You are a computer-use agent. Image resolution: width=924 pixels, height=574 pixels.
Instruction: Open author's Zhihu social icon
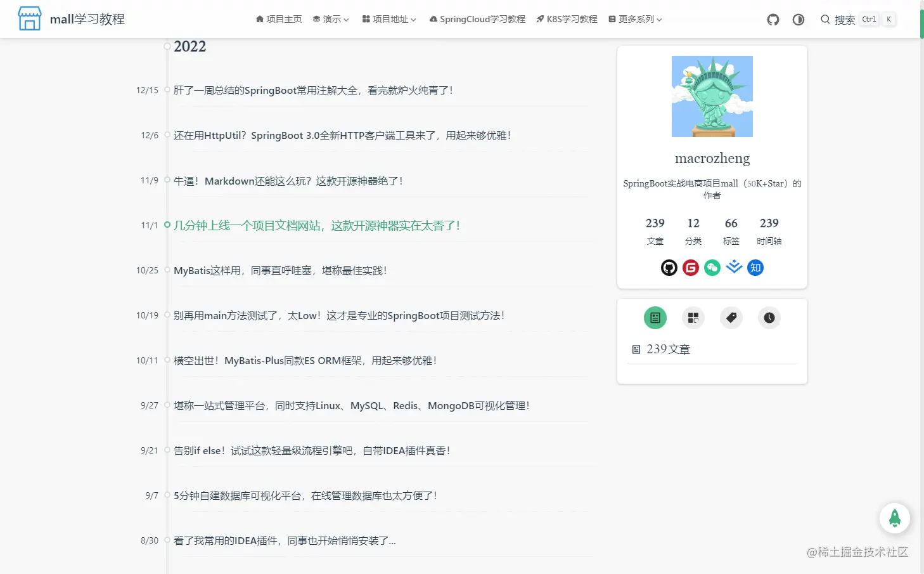click(755, 268)
